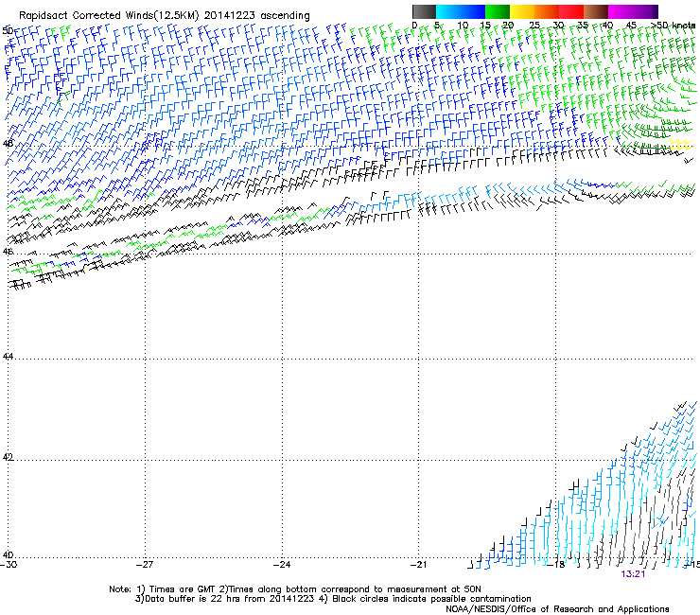The width and height of the screenshot is (700, 615).
Task: Click the blue 10-15 knots legend segment
Action: tap(473, 11)
